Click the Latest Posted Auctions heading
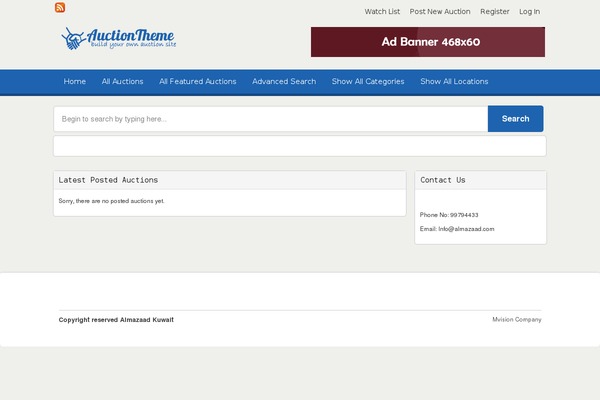Viewport: 600px width, 400px height. click(108, 180)
